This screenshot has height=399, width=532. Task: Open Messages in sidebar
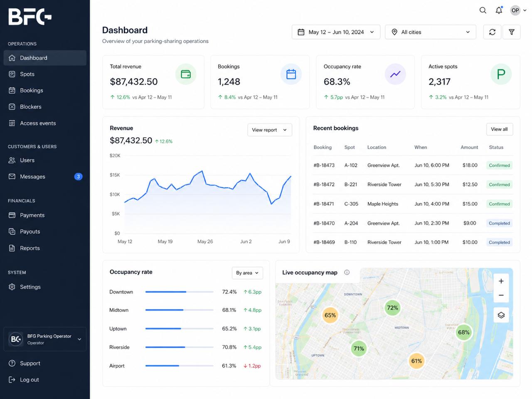45,177
